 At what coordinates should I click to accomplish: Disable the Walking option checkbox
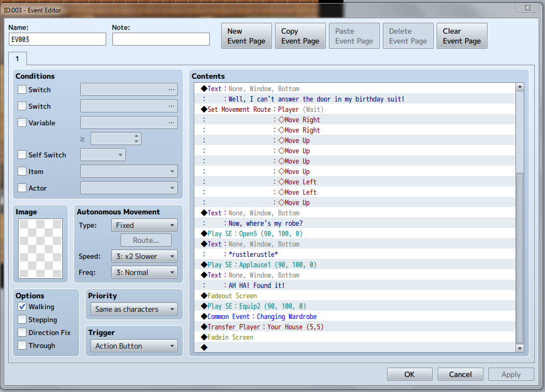point(22,307)
